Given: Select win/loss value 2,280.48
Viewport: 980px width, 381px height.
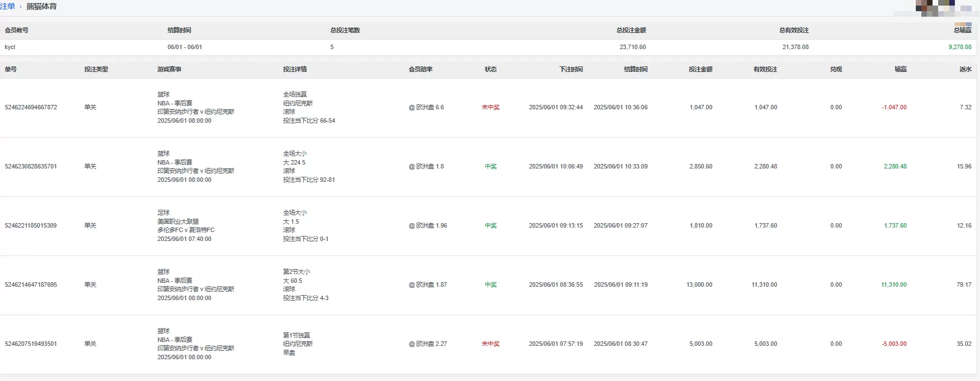Looking at the screenshot, I should tap(895, 166).
